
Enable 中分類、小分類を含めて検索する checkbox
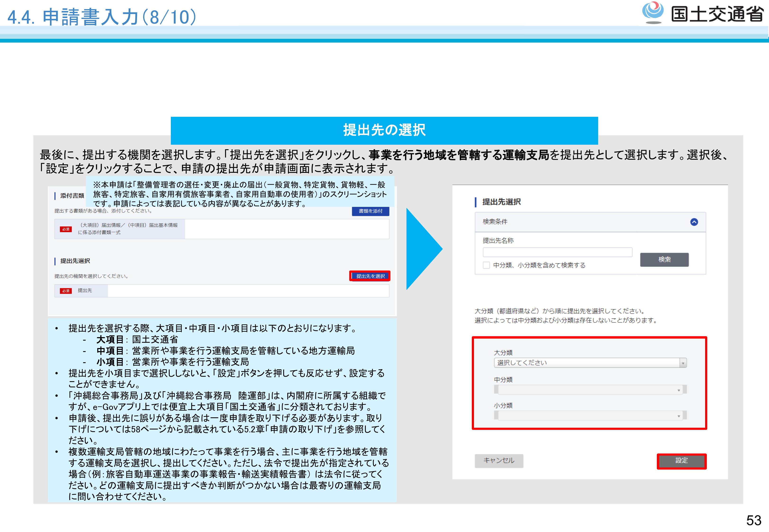[x=486, y=265]
